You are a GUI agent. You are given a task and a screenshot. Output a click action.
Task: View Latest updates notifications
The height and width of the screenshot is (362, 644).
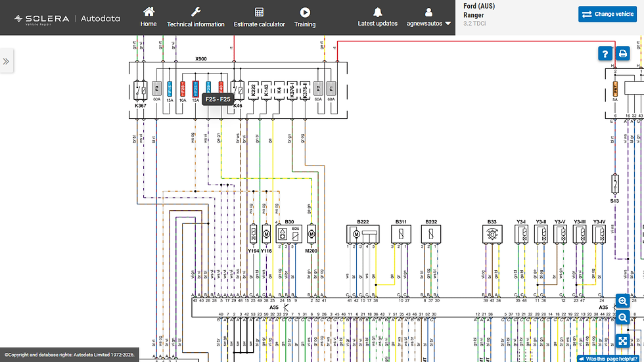point(377,17)
